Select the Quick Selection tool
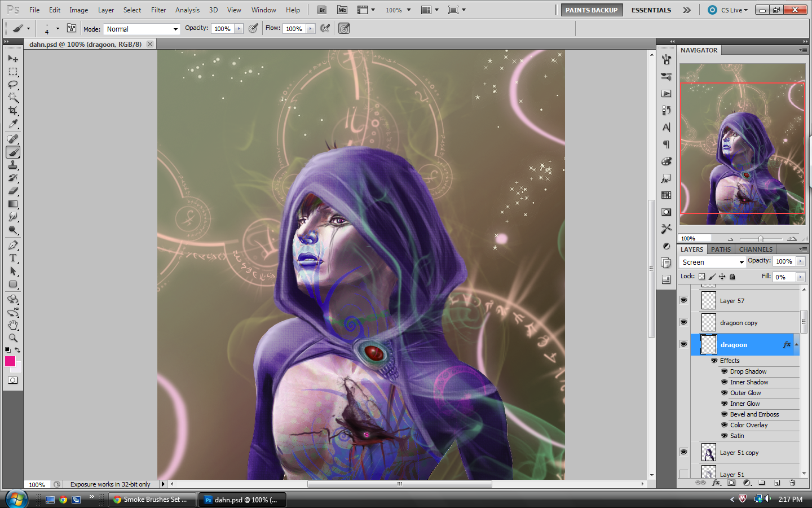The image size is (812, 508). point(13,98)
